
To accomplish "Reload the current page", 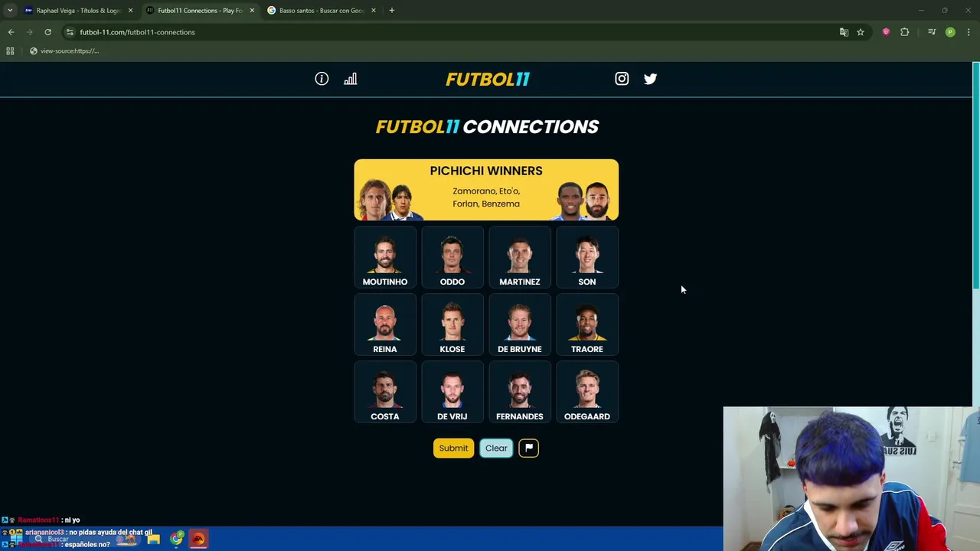I will point(47,32).
